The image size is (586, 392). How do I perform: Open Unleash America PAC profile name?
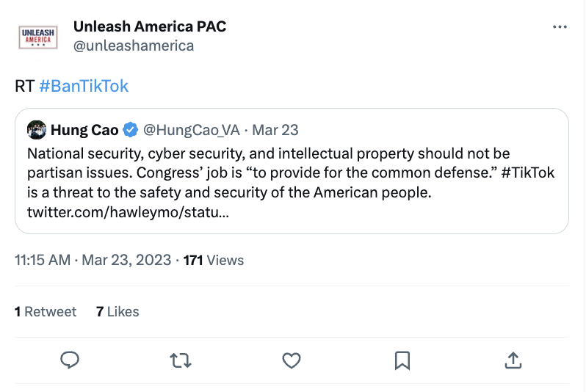tap(150, 26)
